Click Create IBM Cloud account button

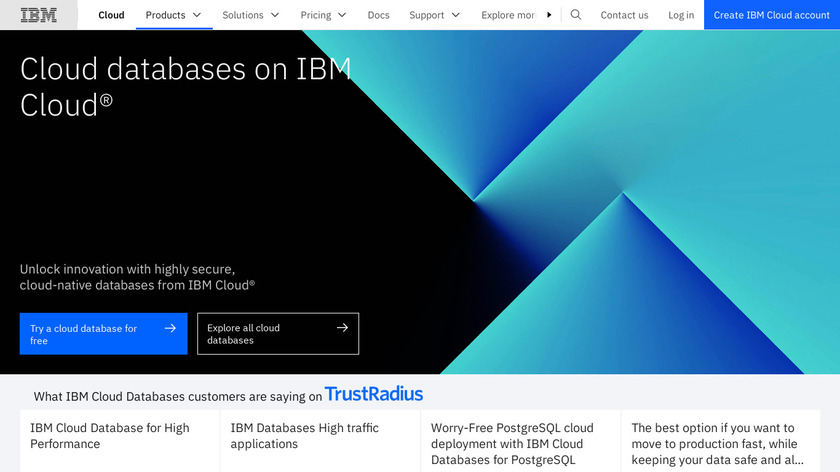pyautogui.click(x=771, y=15)
